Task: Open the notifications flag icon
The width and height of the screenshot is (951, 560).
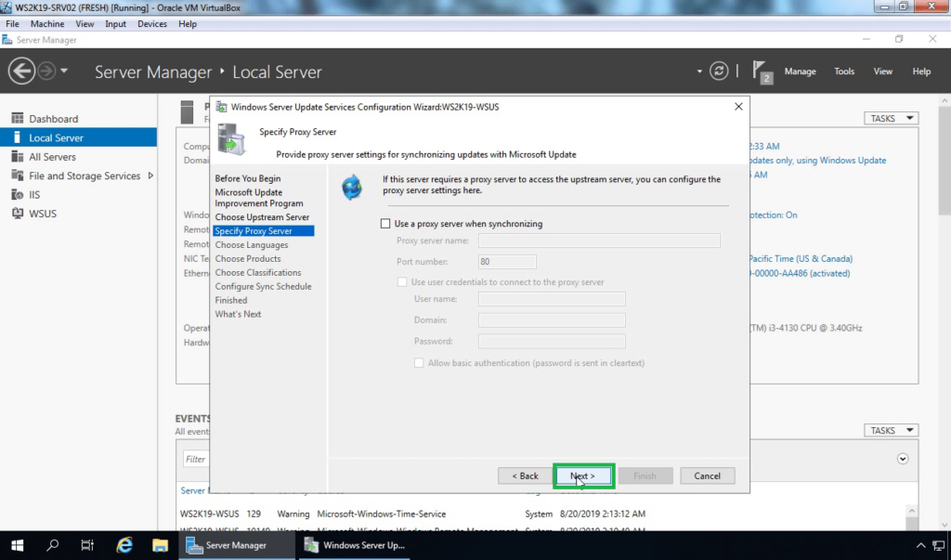Action: point(762,72)
